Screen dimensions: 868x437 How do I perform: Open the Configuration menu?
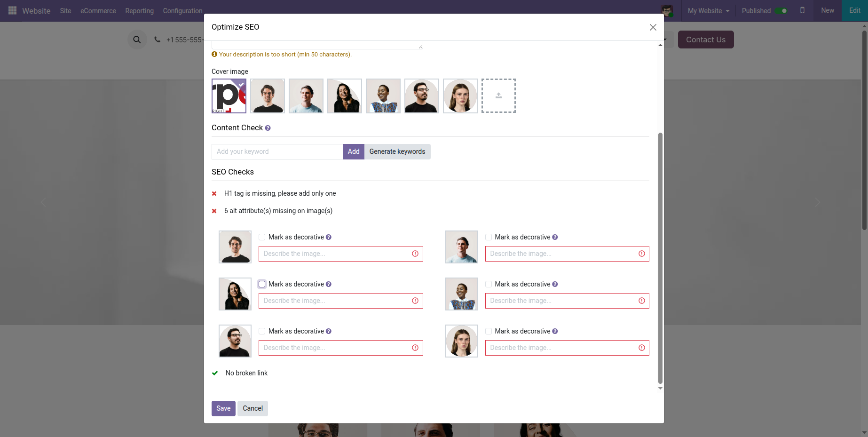tap(182, 11)
